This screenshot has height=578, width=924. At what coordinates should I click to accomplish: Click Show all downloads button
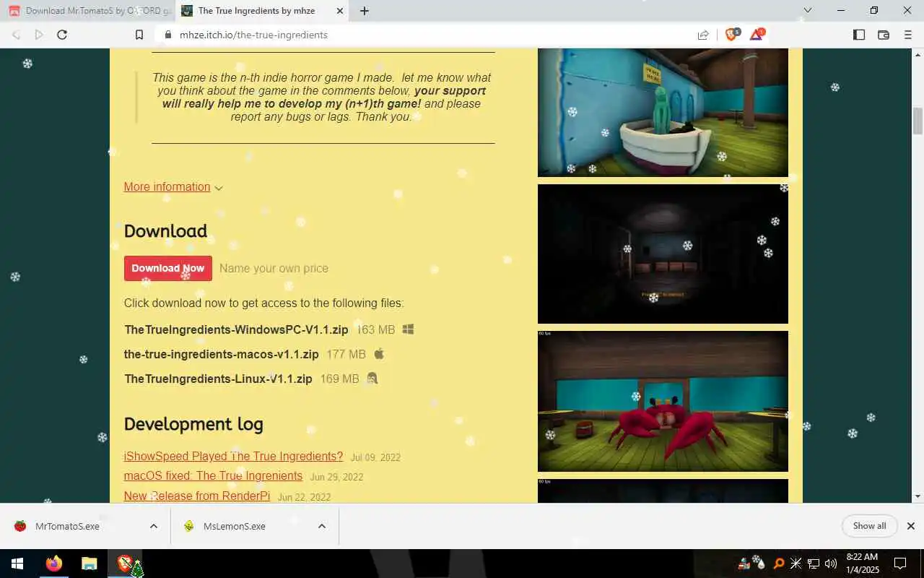point(869,526)
